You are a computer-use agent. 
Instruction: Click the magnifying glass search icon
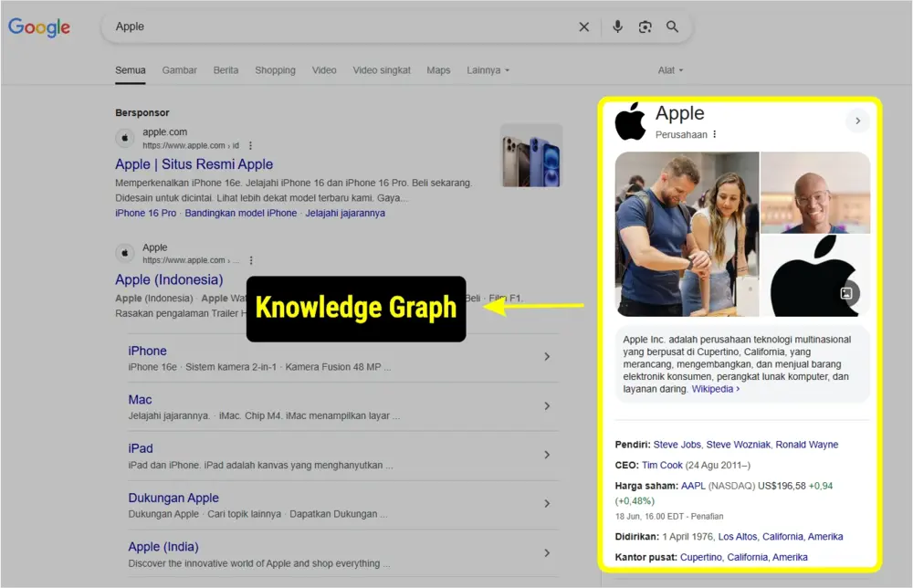672,26
